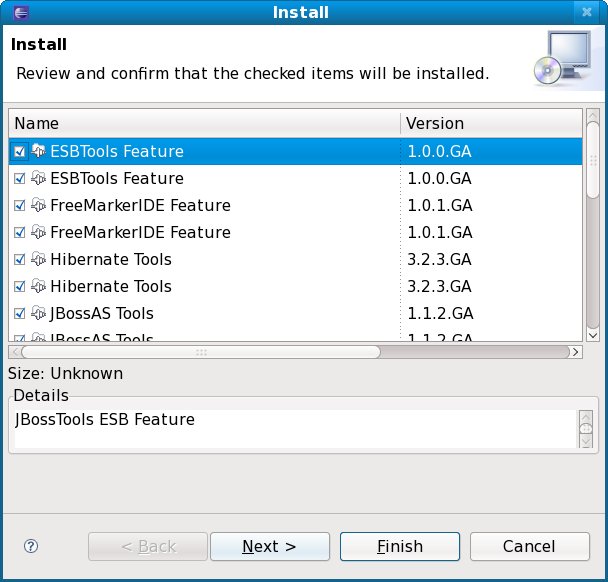Click the feature icon on the highlighted ESBTools row

[39, 152]
